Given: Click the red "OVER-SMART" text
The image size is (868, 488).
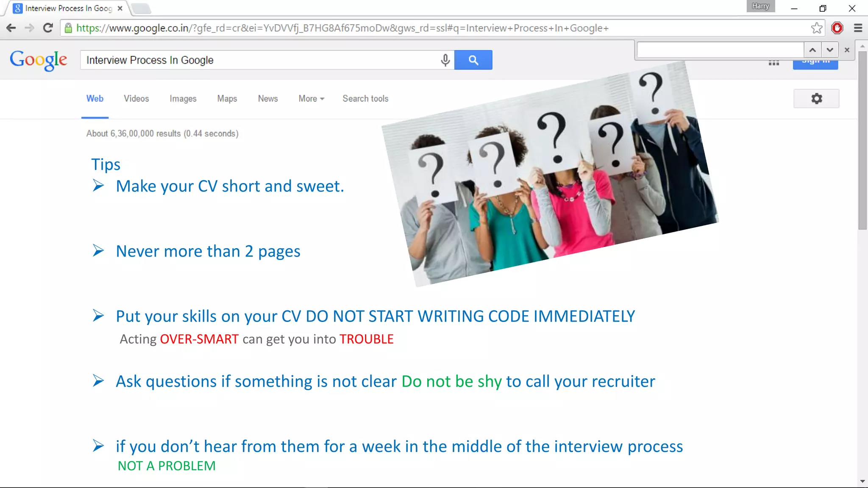Looking at the screenshot, I should (x=199, y=339).
